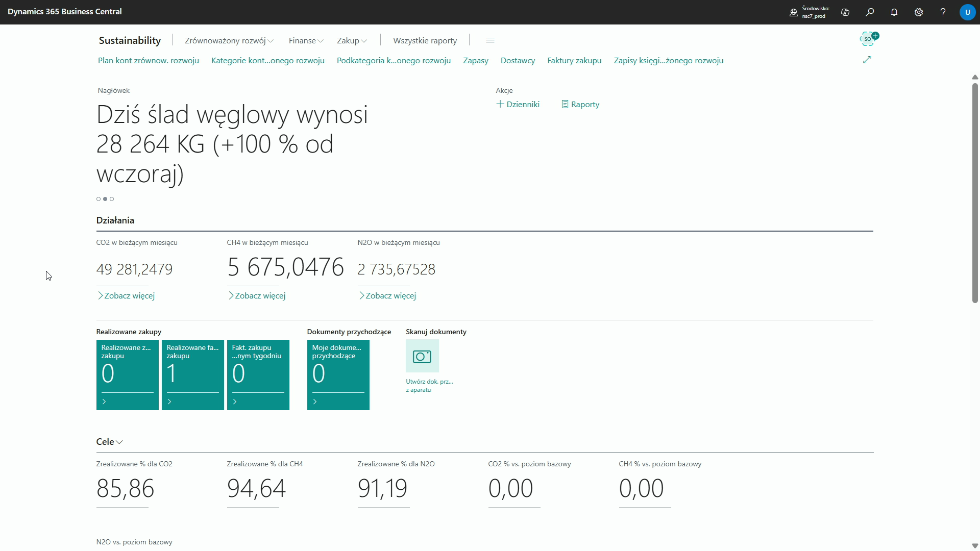Screen dimensions: 980x551
Task: Click the vertical page scrollbar
Action: click(974, 193)
